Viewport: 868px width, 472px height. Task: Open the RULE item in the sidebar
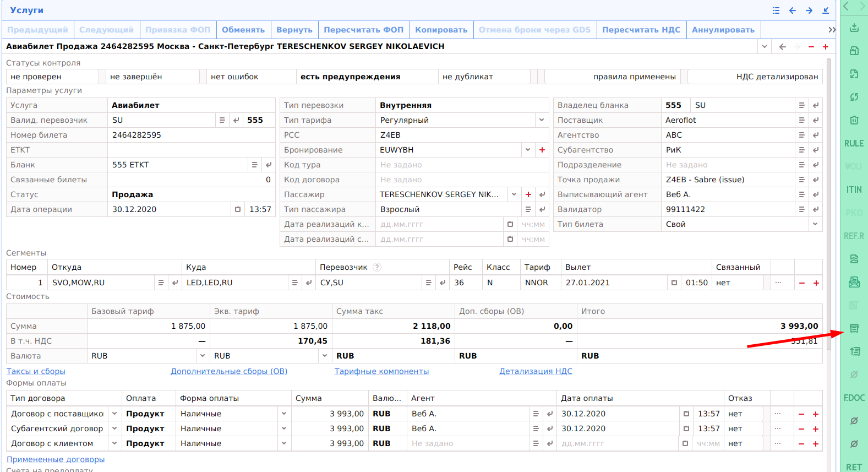(854, 143)
